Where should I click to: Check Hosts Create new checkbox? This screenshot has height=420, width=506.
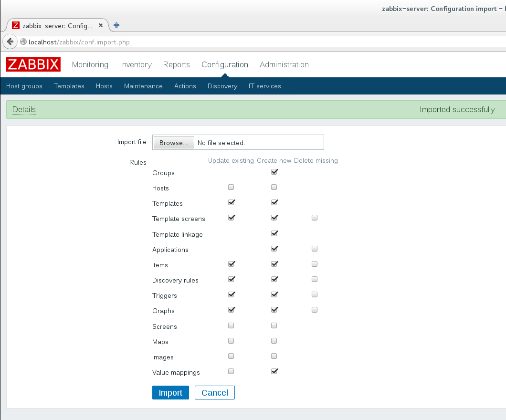coord(274,187)
